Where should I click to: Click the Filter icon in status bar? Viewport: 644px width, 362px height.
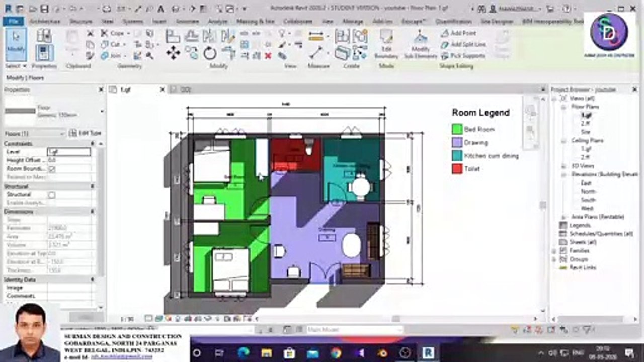587,330
